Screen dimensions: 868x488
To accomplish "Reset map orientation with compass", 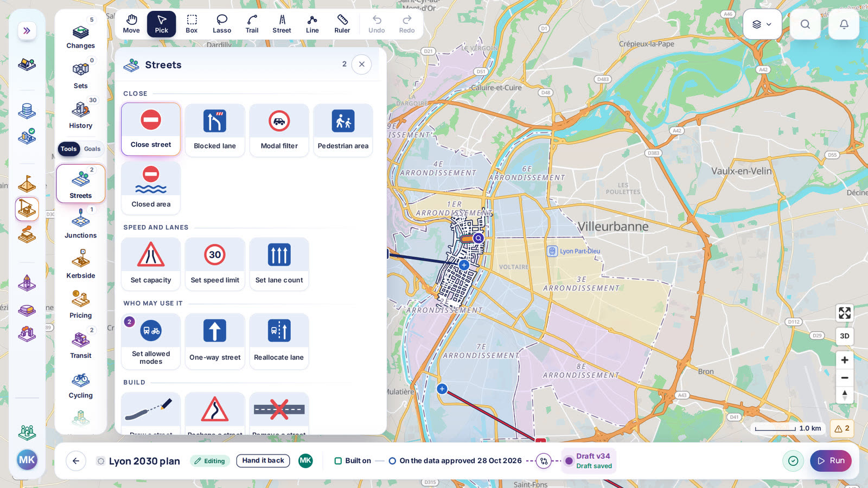I will 845,395.
